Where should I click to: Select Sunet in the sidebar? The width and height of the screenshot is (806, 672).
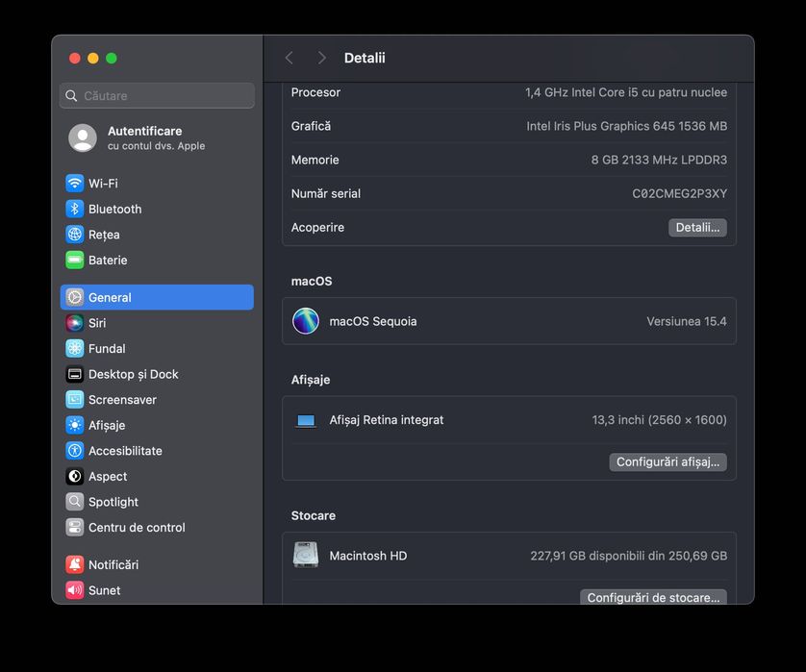point(157,590)
